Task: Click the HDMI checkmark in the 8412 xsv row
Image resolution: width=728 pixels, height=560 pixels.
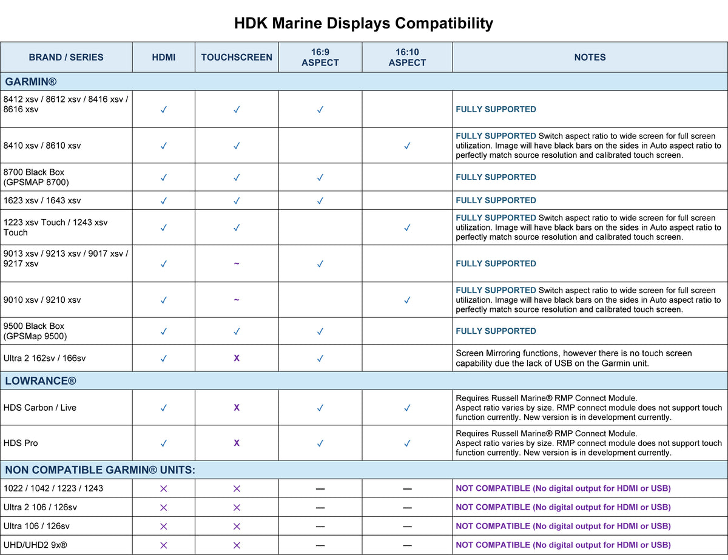Action: pos(164,110)
